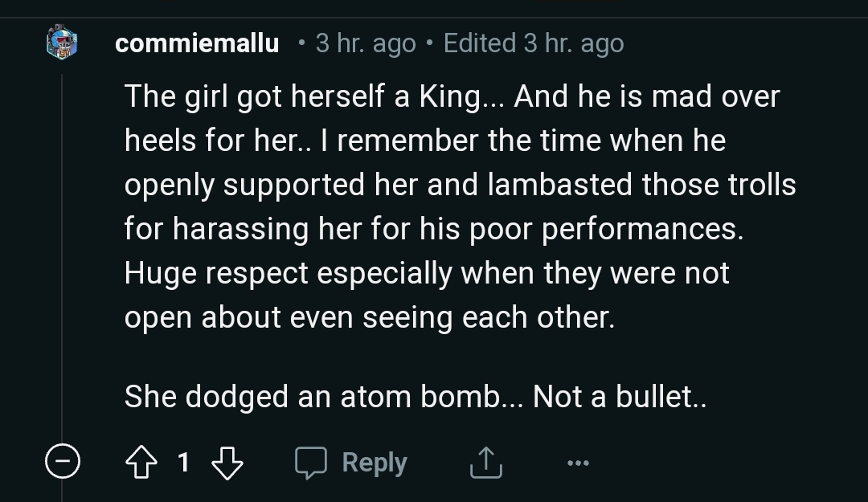This screenshot has height=502, width=868.
Task: Click the speech bubble reply icon
Action: 311,463
